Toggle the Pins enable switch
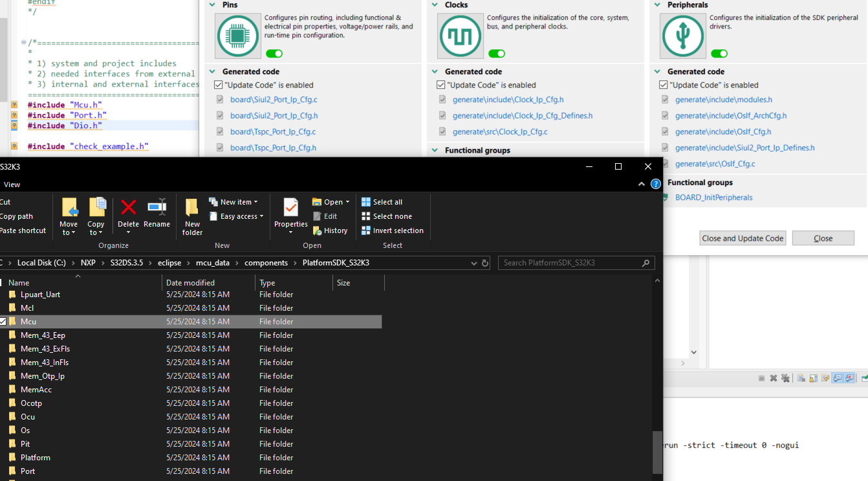The image size is (868, 481). pyautogui.click(x=274, y=54)
